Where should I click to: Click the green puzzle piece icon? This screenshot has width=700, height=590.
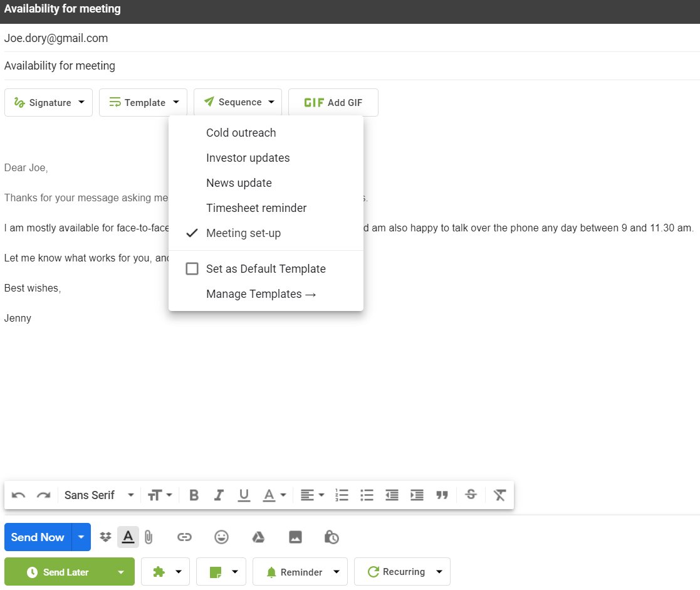tap(159, 572)
